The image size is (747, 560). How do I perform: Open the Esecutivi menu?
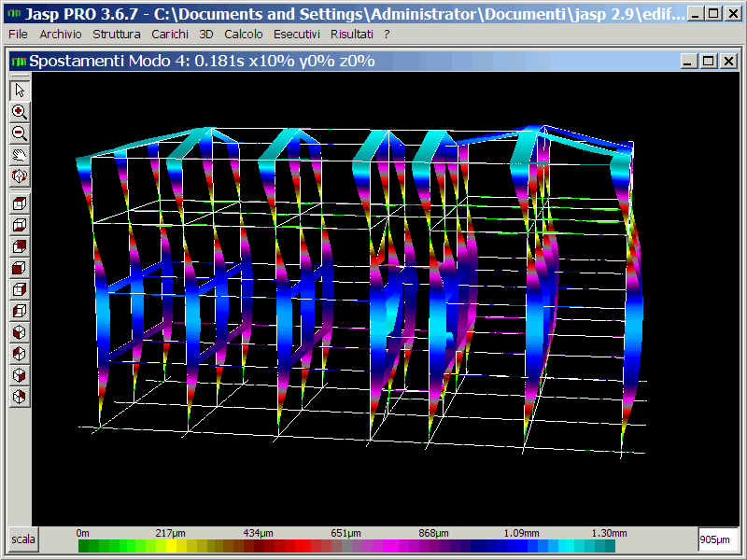[x=297, y=34]
